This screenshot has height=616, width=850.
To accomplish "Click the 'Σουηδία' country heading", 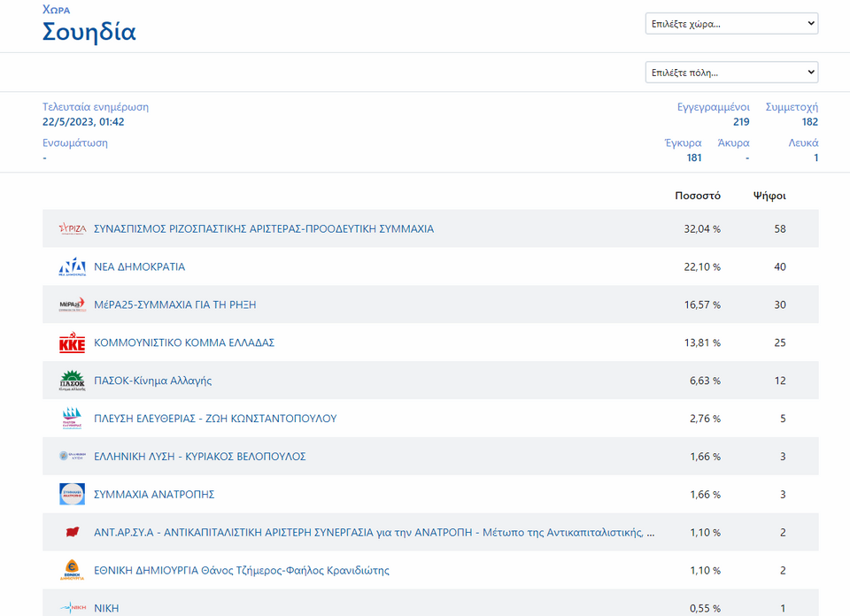I will click(x=89, y=32).
